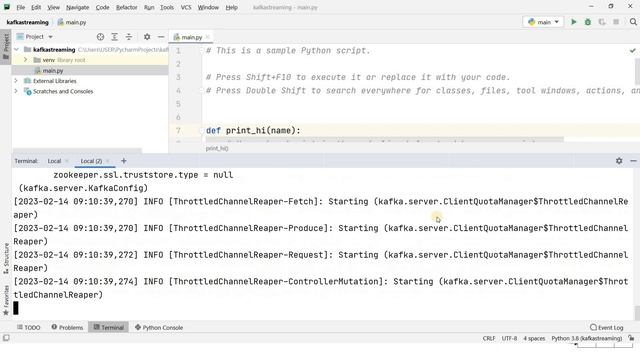The image size is (640, 360).
Task: Click the terminal vertical scrollbar
Action: pyautogui.click(x=637, y=313)
